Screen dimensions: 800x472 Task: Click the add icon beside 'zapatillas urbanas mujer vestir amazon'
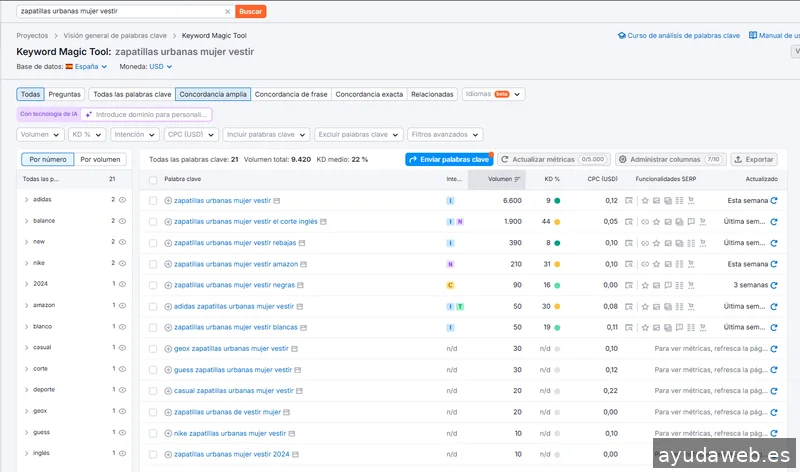168,264
